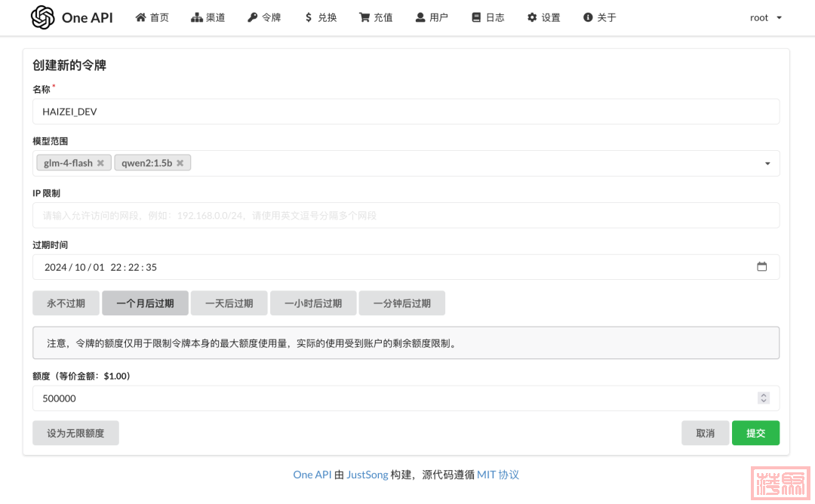Viewport: 815px width, 504px height.
Task: Click the 过期时间 date field
Action: 406,267
